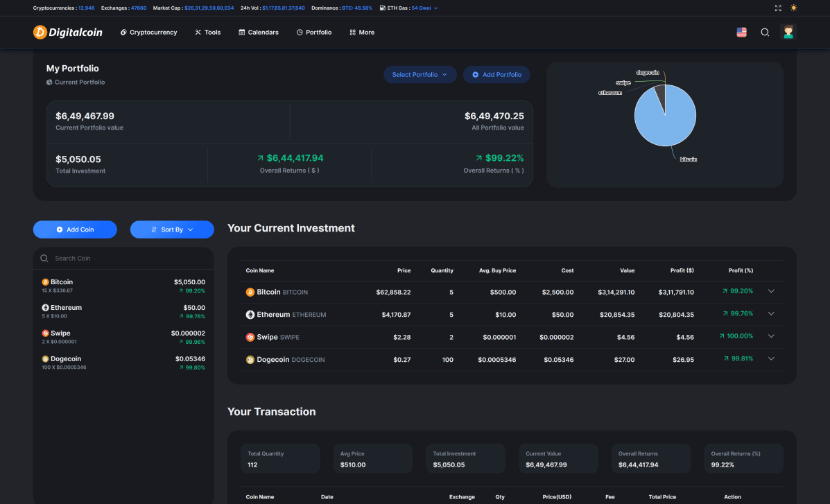
Task: Expand the Bitcoin investment row chevron
Action: tap(771, 291)
